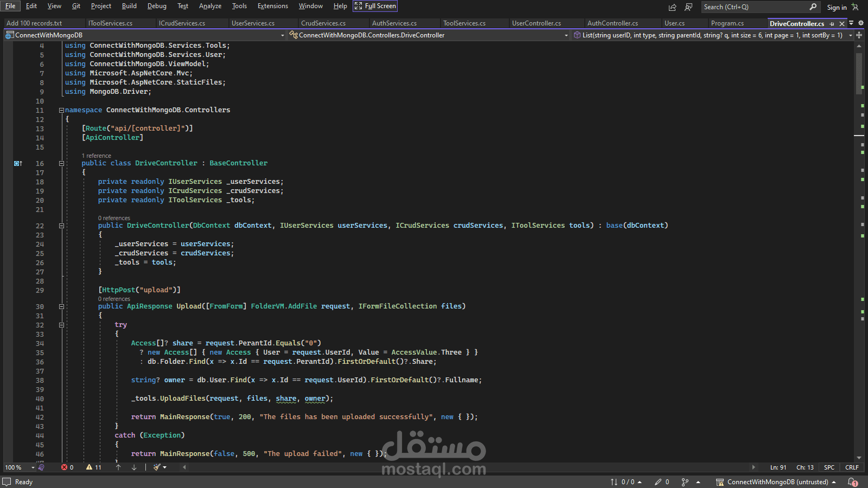Open the Debug menu
This screenshot has width=868, height=488.
pyautogui.click(x=157, y=6)
